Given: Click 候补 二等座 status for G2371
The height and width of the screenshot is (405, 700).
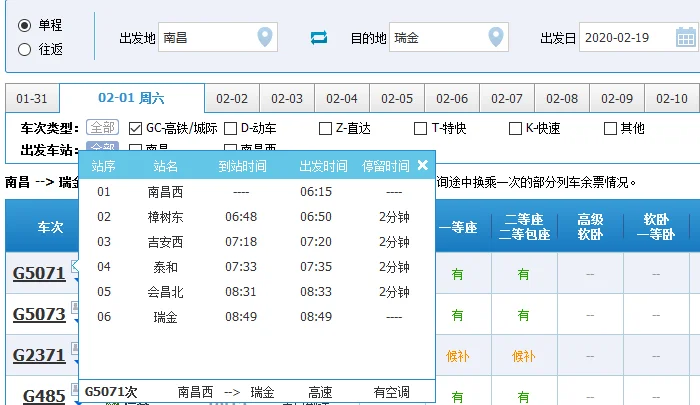Looking at the screenshot, I should click(x=524, y=356).
